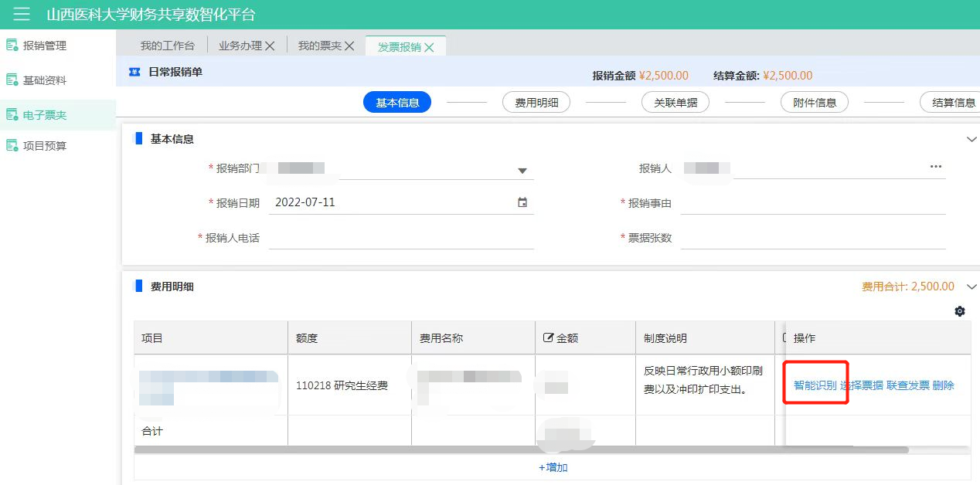Collapse the 费用明细 section
980x485 pixels.
(x=971, y=287)
